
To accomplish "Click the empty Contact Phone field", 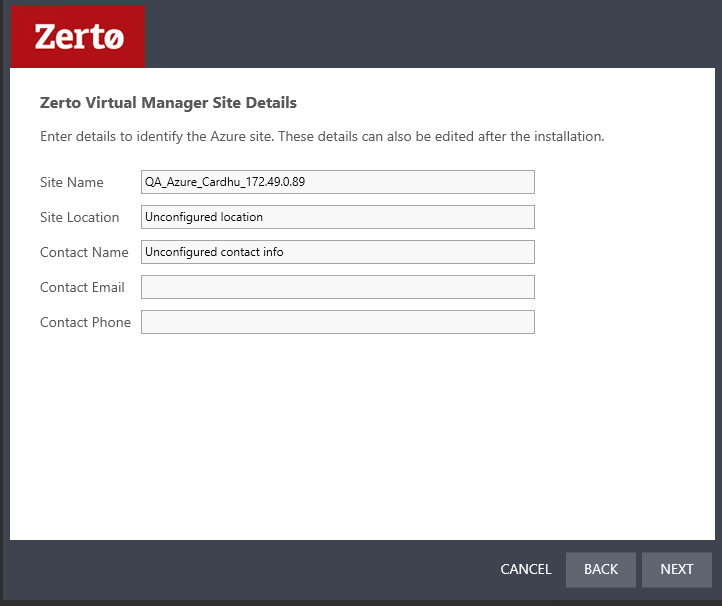I will click(x=338, y=322).
